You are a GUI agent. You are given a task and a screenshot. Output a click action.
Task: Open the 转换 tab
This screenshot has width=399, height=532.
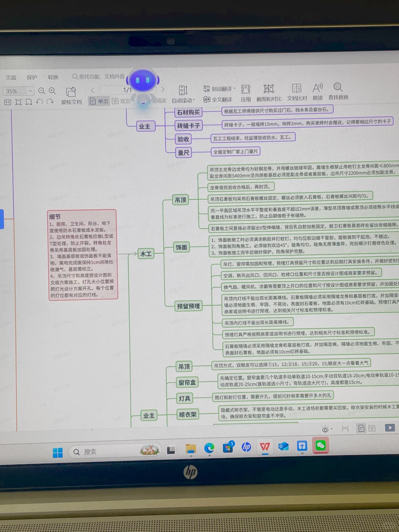[53, 77]
